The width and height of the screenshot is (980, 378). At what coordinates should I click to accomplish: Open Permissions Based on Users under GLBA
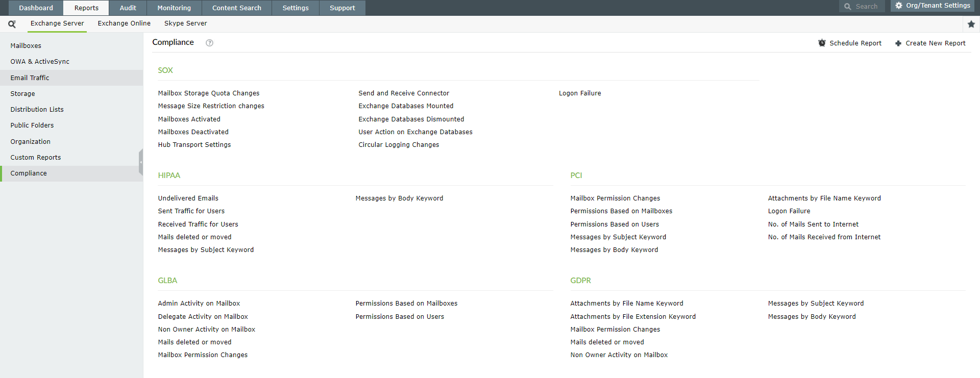(400, 317)
